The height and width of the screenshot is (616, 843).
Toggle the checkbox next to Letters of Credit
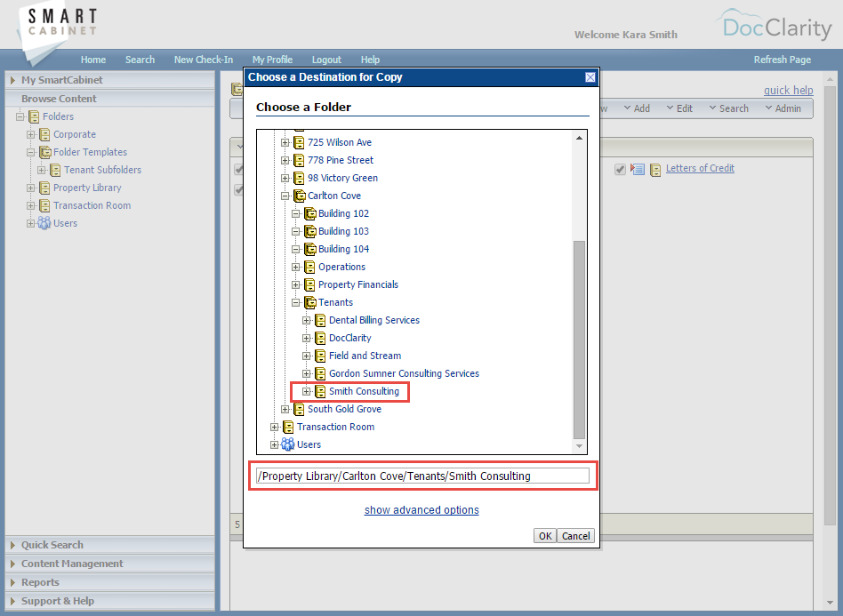point(620,167)
